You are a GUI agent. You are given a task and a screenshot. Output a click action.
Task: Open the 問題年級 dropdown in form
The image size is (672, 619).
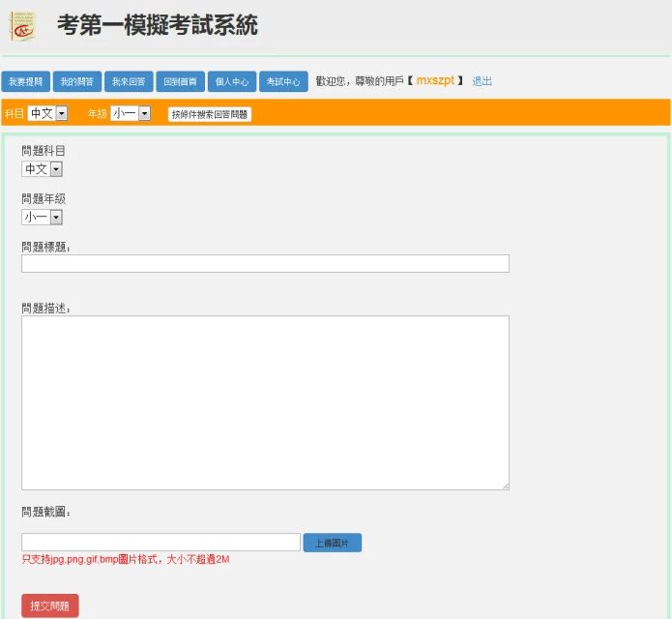pyautogui.click(x=43, y=218)
